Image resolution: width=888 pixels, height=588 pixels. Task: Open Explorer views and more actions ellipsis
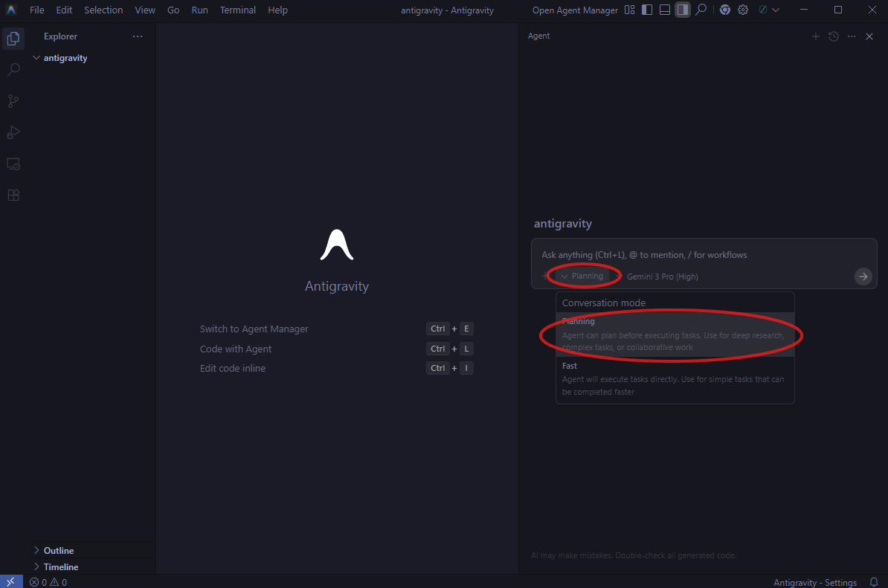pyautogui.click(x=138, y=36)
